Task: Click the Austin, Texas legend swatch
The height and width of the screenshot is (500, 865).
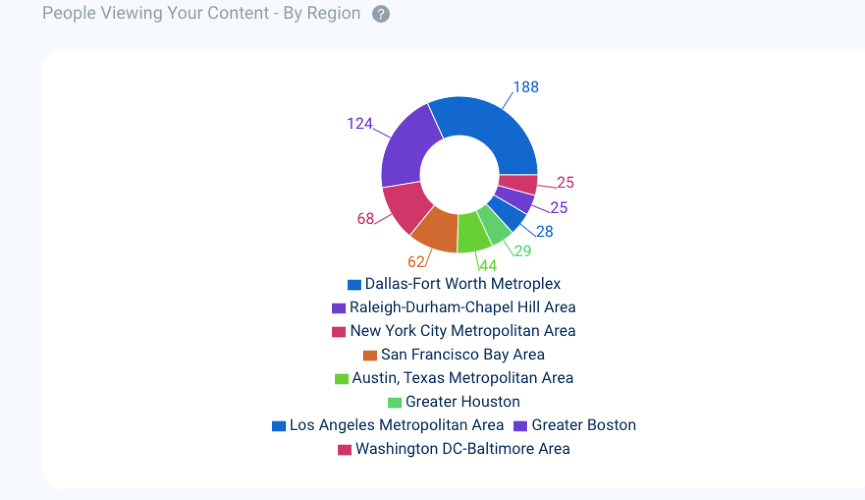Action: (341, 379)
